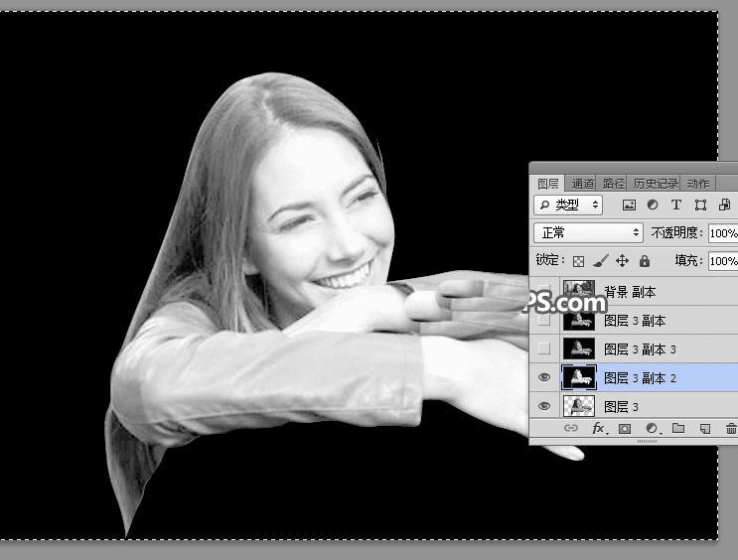Click 图层 3 layer thumbnail

pyautogui.click(x=579, y=406)
